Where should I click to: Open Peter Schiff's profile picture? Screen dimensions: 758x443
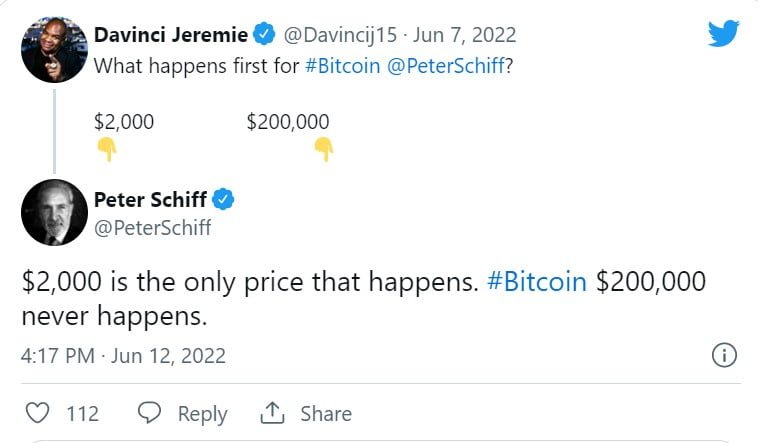(54, 212)
